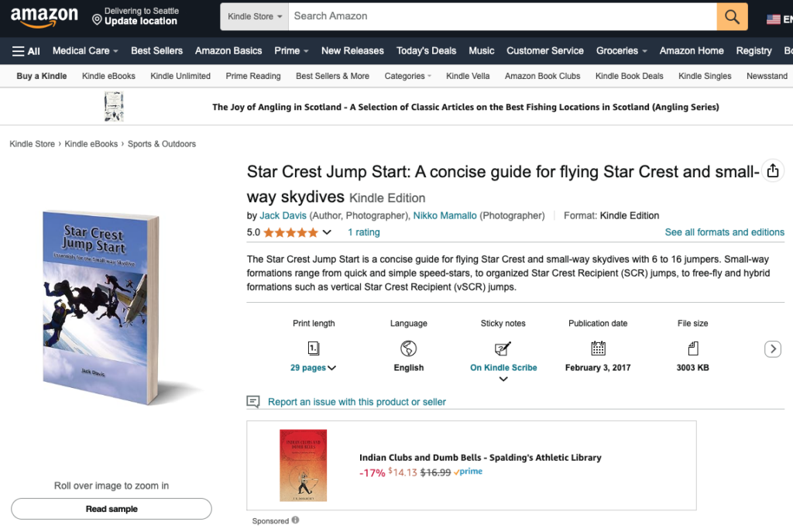Click the Sticky notes Kindle Scribe icon

(x=503, y=348)
